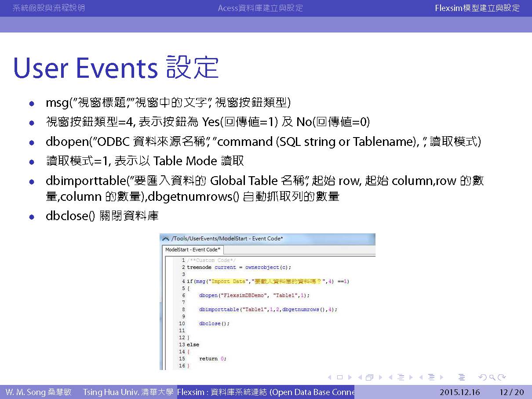Viewport: 532px width, 399px height.
Task: Jump to Acess資料庫建立與設定 section in header
Action: click(x=260, y=8)
